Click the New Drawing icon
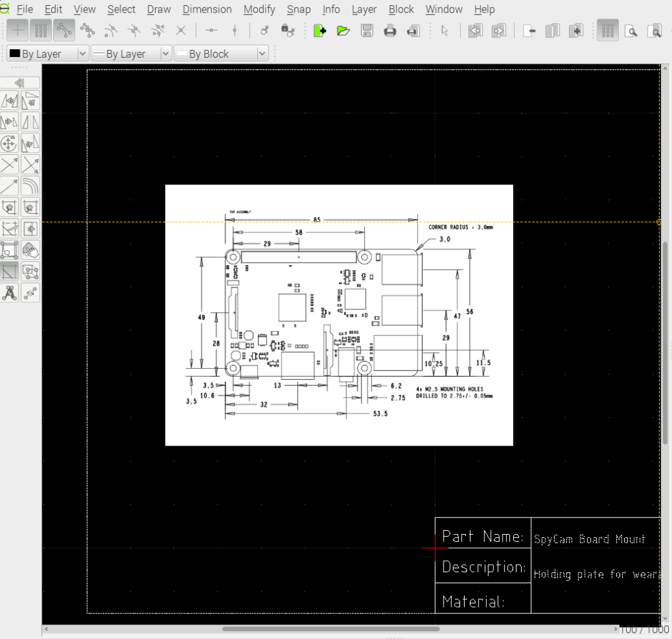 pos(320,30)
